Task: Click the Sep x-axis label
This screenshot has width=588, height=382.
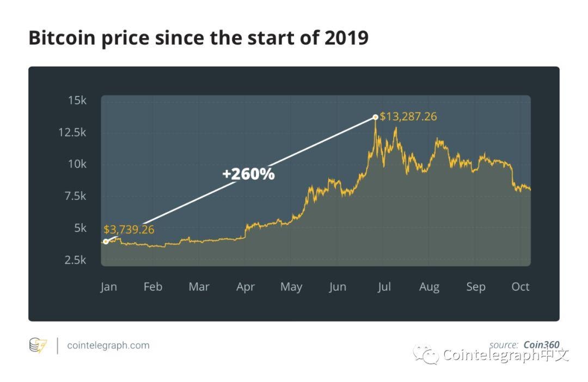Action: (475, 287)
